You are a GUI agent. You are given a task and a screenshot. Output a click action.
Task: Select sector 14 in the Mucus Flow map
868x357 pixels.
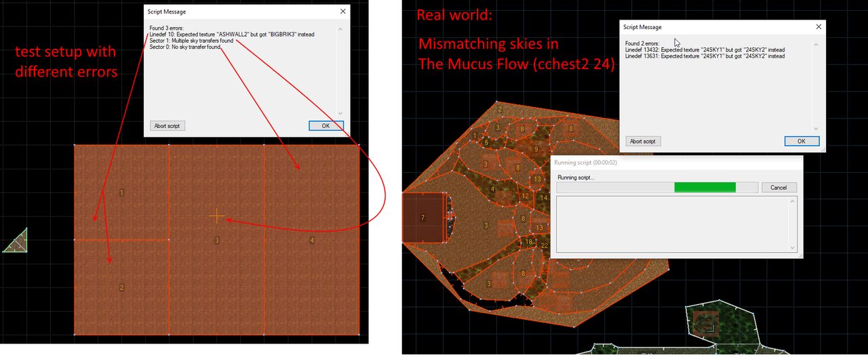[544, 198]
